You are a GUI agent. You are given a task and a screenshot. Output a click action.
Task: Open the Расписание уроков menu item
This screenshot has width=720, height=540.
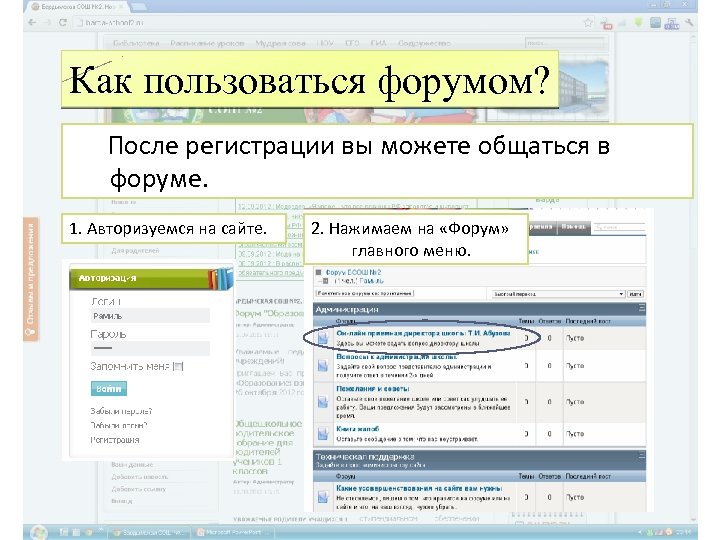point(207,43)
